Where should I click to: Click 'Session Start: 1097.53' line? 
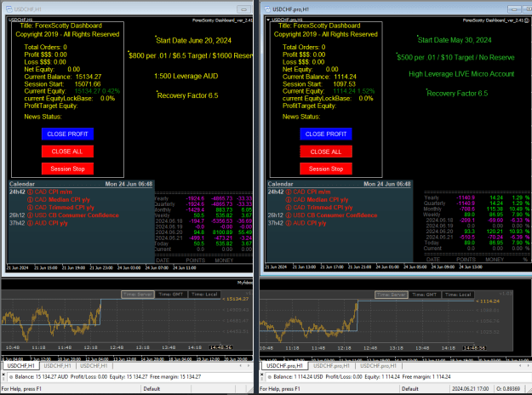[319, 84]
